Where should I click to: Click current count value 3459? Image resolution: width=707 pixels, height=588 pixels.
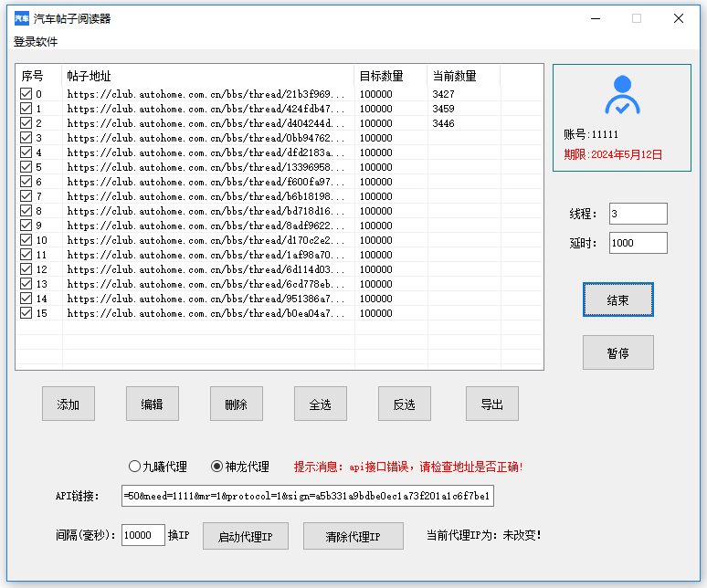(x=443, y=109)
